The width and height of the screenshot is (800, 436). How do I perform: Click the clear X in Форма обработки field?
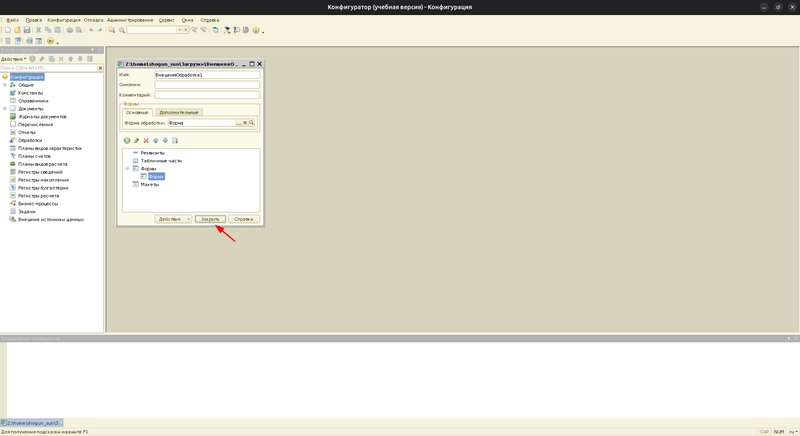245,123
